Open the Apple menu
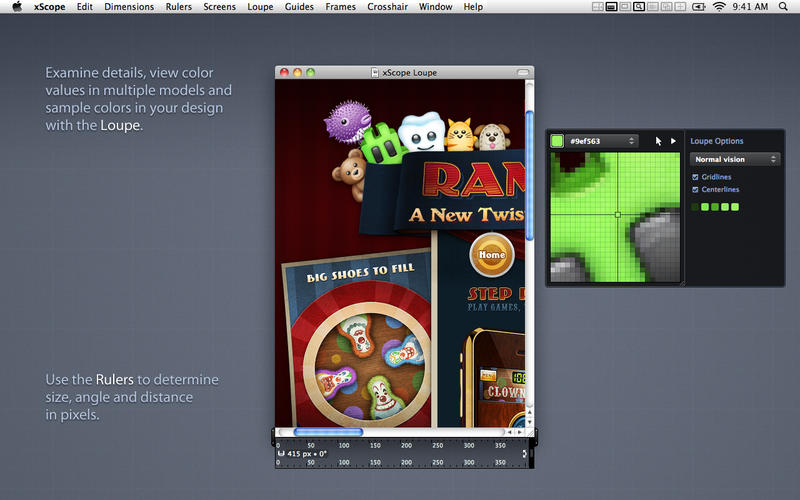Viewport: 800px width, 500px height. [17, 7]
